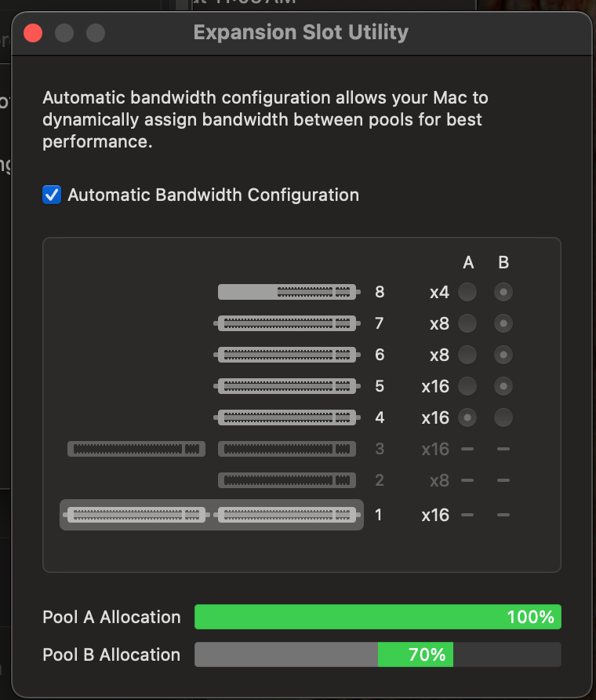Select the highlighted slot 1 double-wide connector

coord(212,515)
